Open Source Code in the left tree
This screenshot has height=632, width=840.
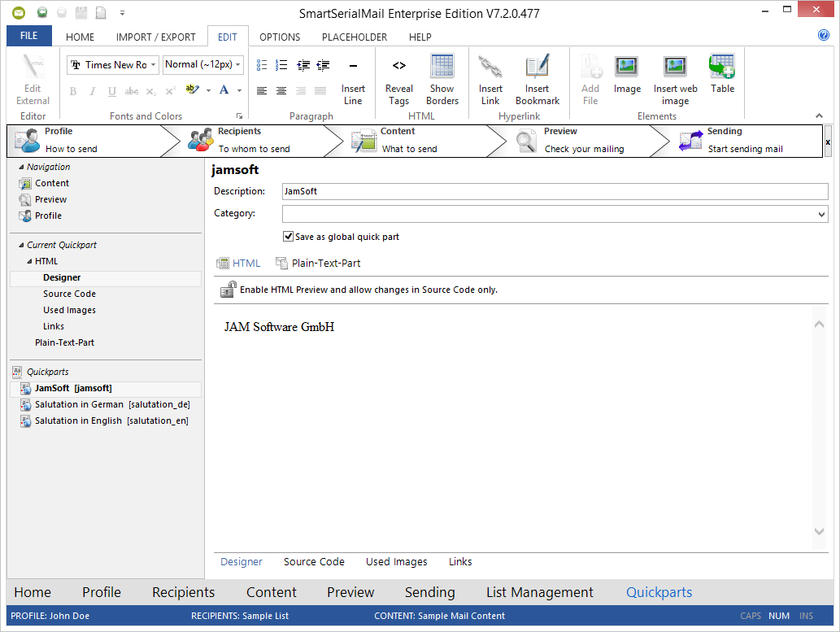point(70,294)
